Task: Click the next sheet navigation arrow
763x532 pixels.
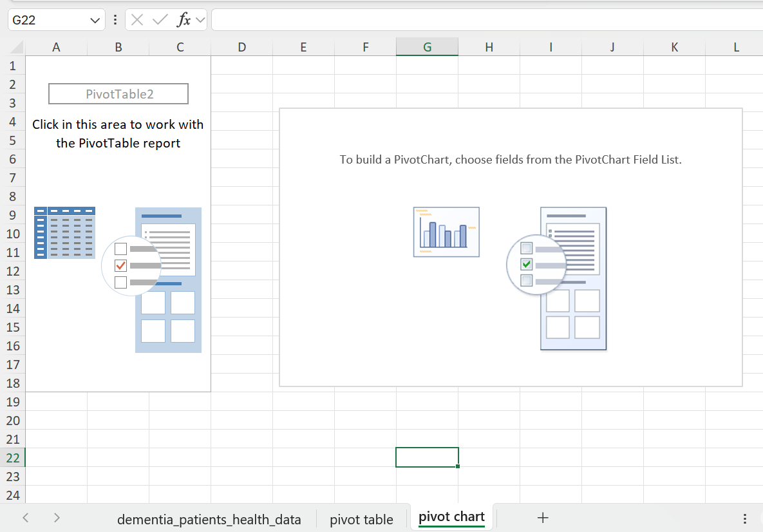Action: tap(57, 517)
